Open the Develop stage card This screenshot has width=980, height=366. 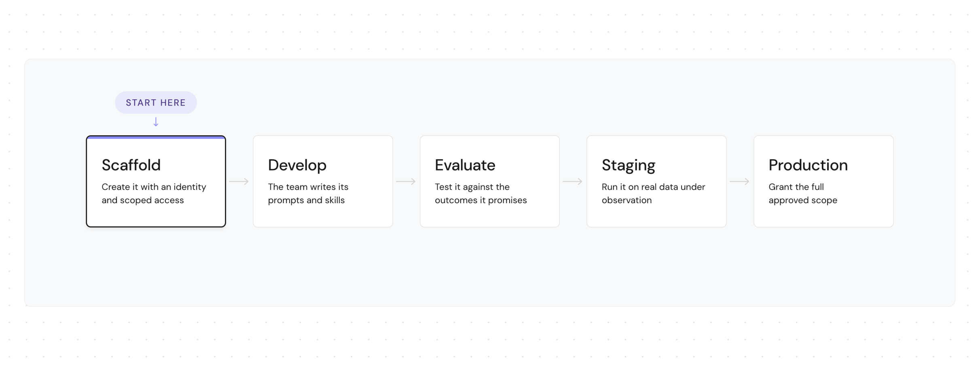323,181
